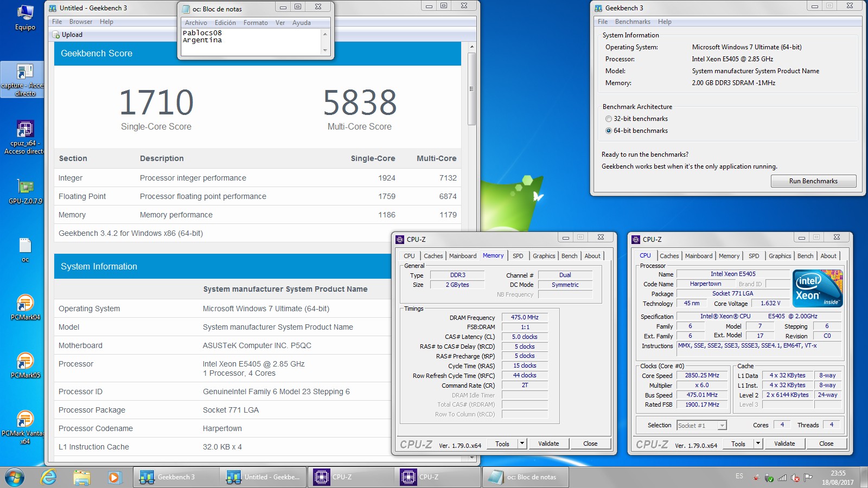This screenshot has width=868, height=488.
Task: Switch to Graphics tab in right CPU-Z window
Action: point(780,256)
